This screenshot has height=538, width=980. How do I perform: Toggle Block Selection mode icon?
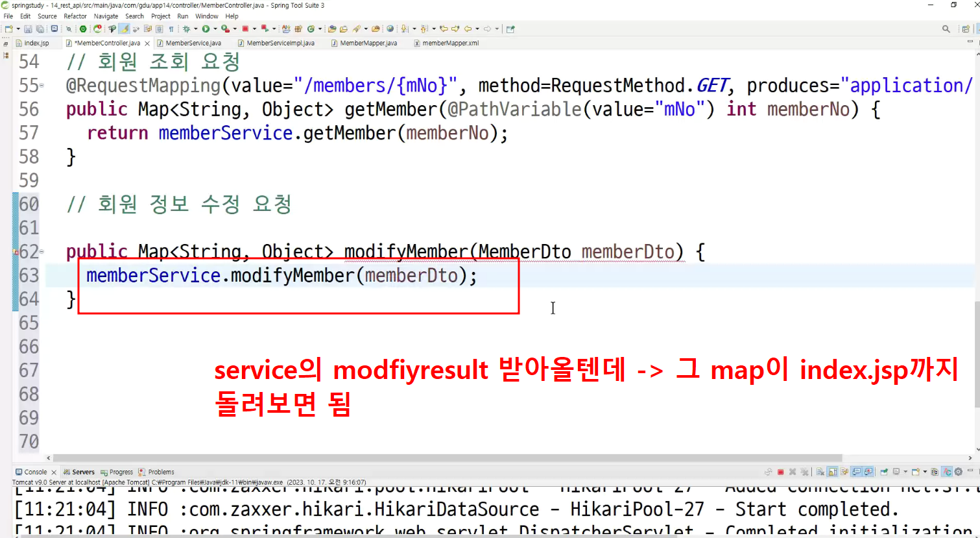coord(159,29)
